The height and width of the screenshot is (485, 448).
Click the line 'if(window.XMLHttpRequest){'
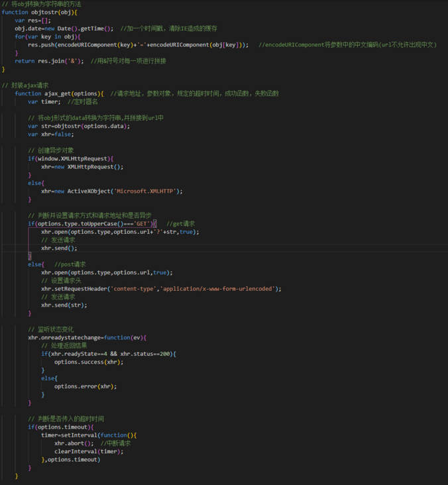point(71,158)
